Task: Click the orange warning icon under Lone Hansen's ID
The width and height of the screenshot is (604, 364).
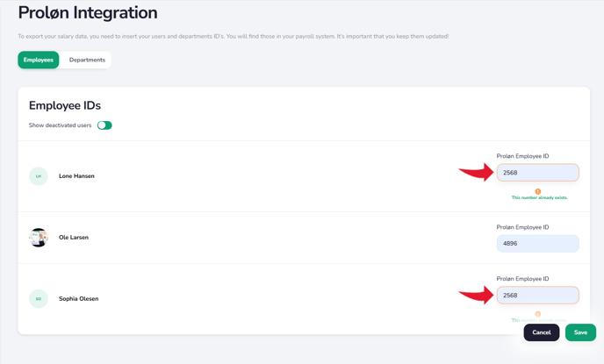Action: [x=538, y=191]
